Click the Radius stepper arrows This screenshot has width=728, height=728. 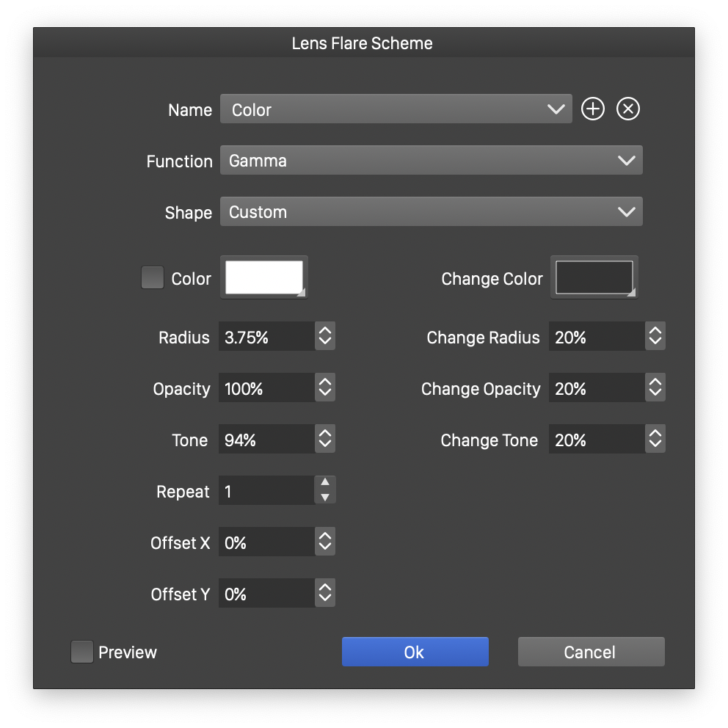coord(325,337)
